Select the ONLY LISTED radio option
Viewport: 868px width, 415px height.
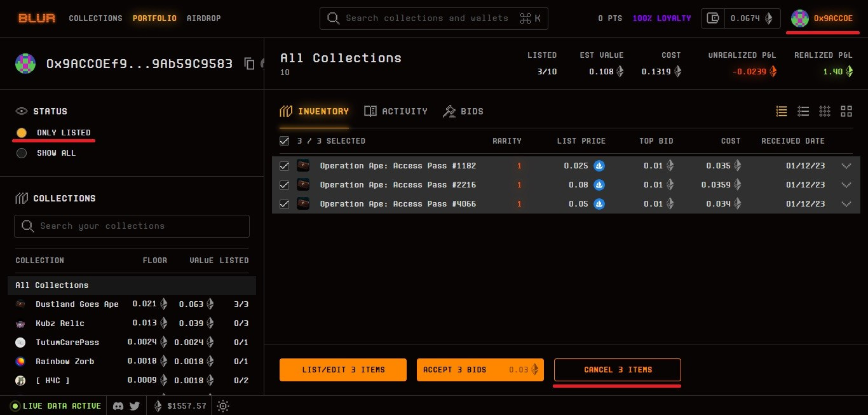point(22,133)
